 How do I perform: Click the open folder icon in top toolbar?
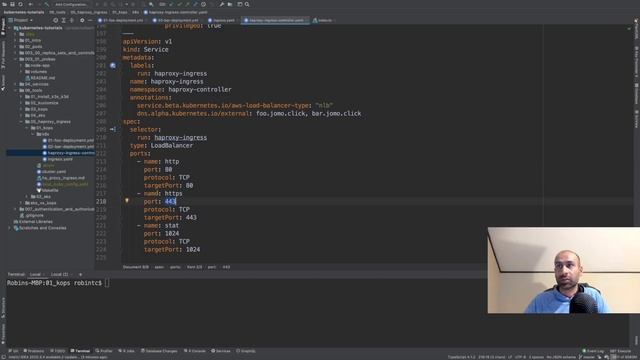pos(5,4)
